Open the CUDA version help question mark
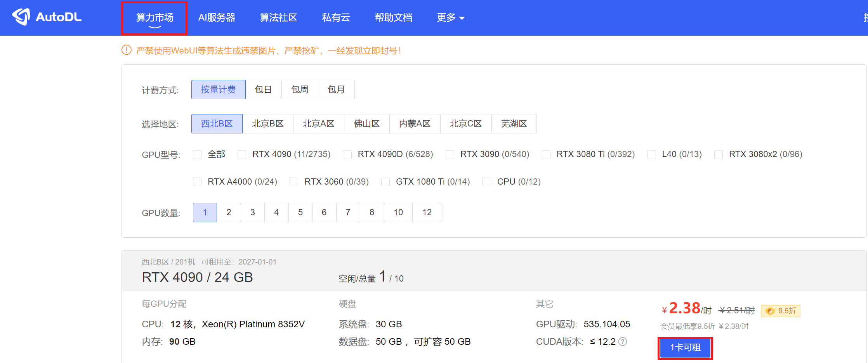 point(623,342)
